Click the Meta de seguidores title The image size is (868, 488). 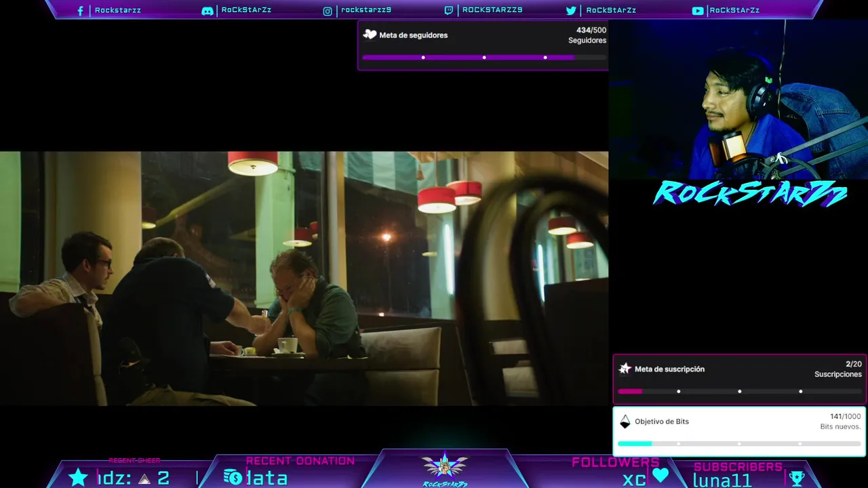click(413, 35)
